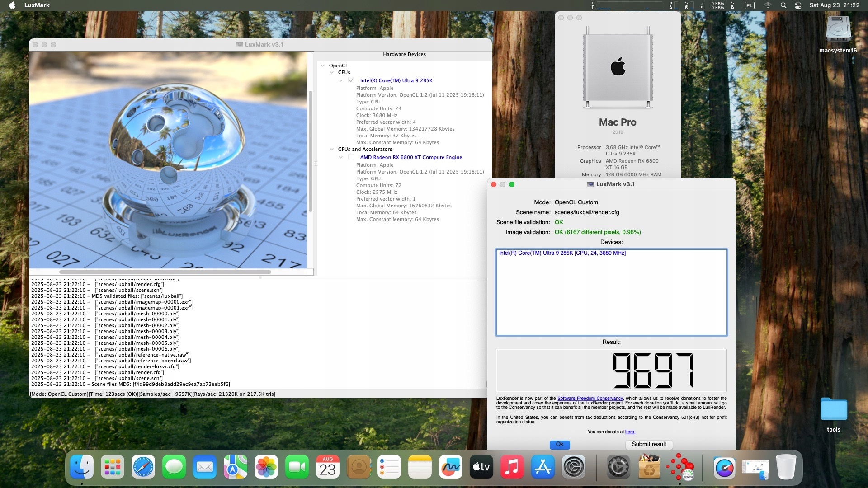Open Safari from the Dock
This screenshot has width=868, height=488.
click(x=143, y=467)
